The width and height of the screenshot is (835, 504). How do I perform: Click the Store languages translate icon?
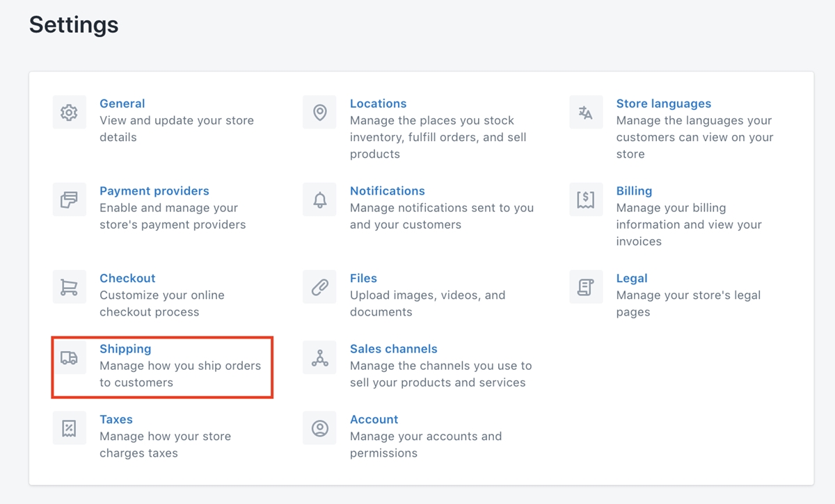pyautogui.click(x=586, y=113)
